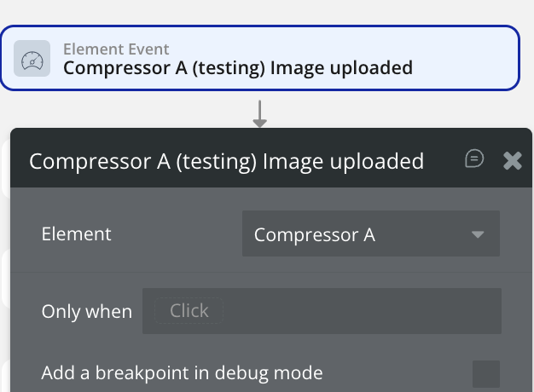The image size is (534, 392).
Task: Close the Image uploaded property panel
Action: coord(512,160)
